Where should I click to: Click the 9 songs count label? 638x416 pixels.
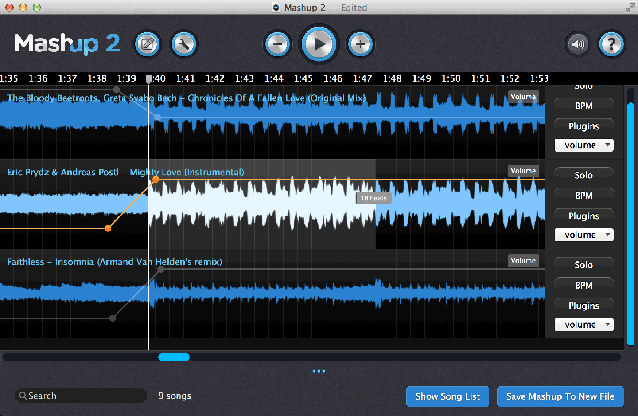(x=175, y=396)
